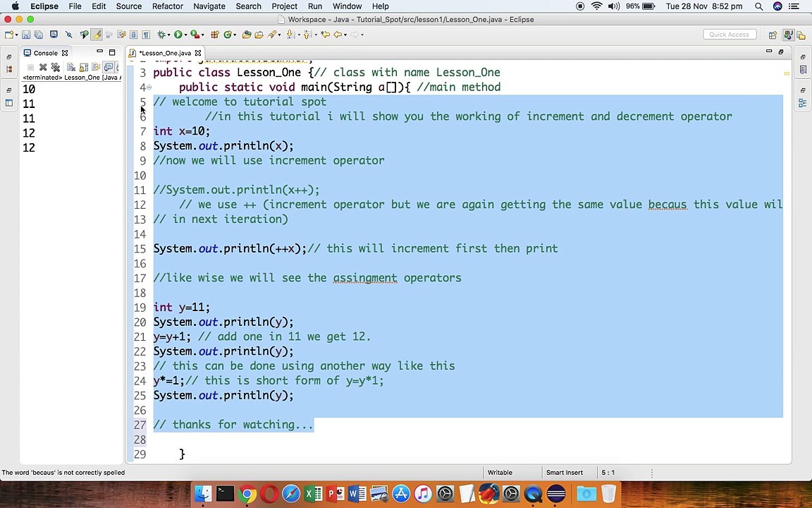Click the Next Annotation down arrow icon
This screenshot has height=508, width=812.
(x=290, y=35)
